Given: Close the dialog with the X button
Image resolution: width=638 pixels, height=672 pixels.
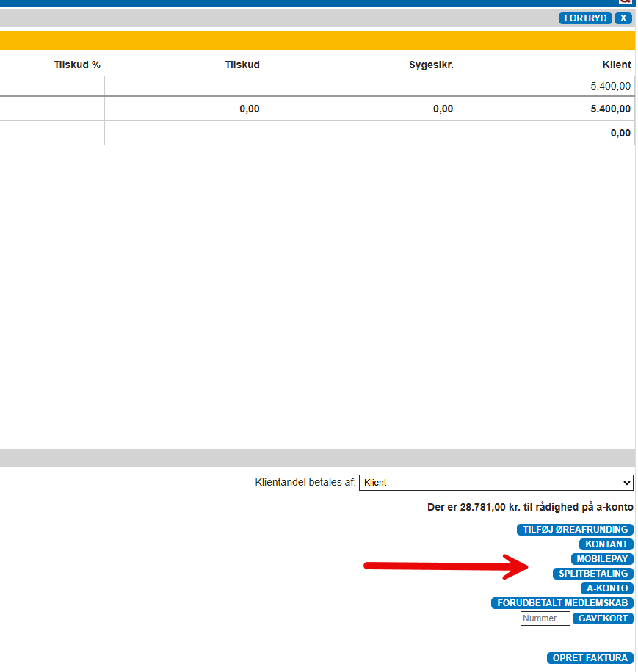Looking at the screenshot, I should coord(623,18).
